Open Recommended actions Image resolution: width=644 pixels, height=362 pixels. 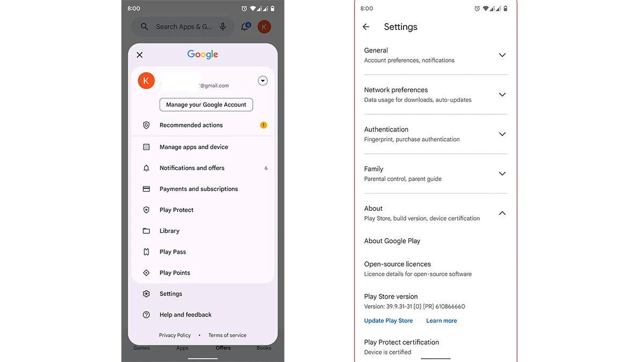pos(203,125)
